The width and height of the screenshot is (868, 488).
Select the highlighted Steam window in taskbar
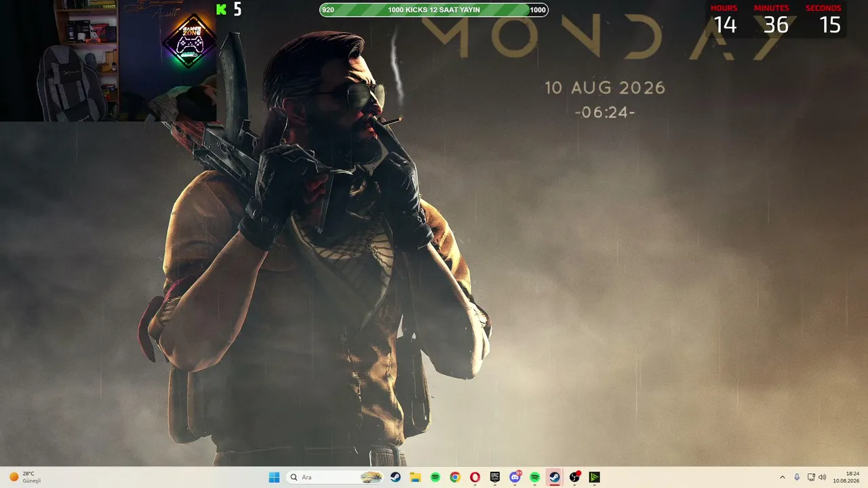555,477
